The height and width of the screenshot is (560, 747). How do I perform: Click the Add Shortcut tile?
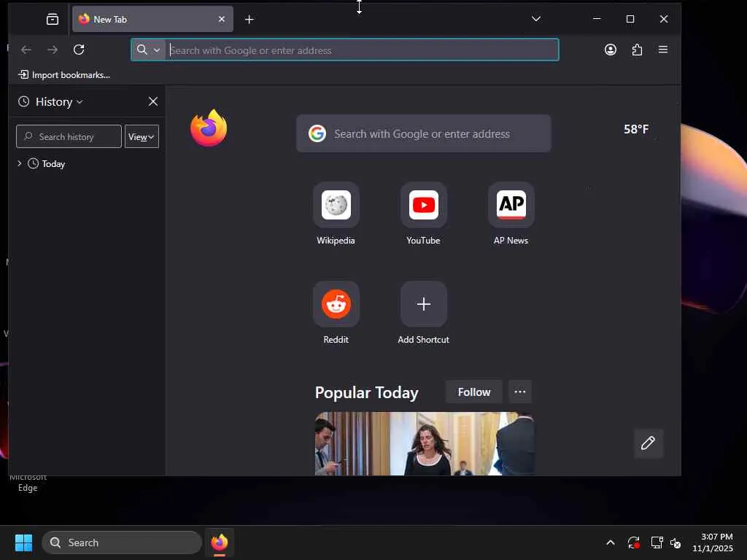424,313
